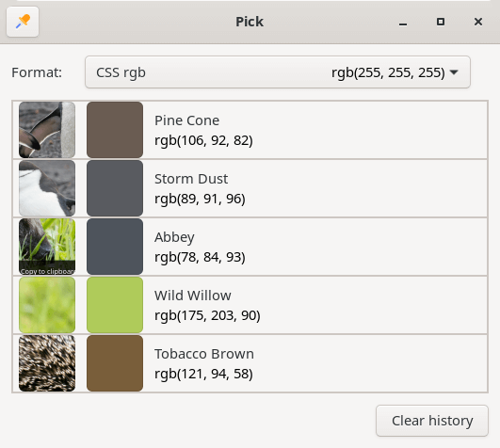
Task: Click the rgb(175, 203, 90) value
Action: (x=207, y=315)
